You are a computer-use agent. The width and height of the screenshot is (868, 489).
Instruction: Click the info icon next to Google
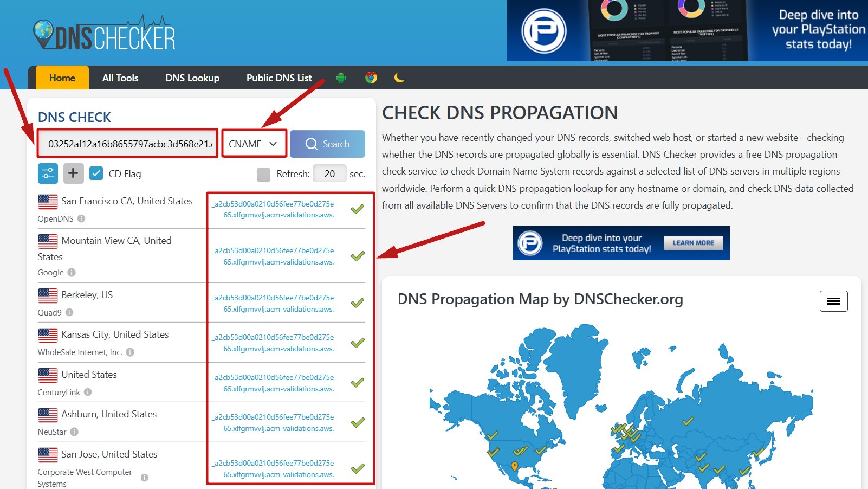(72, 272)
